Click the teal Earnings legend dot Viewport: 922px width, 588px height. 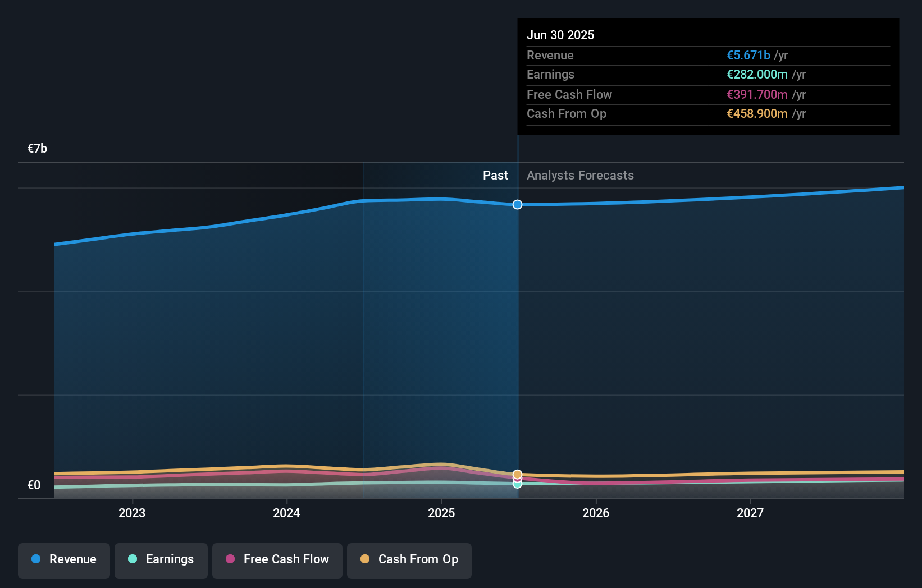[x=131, y=559]
